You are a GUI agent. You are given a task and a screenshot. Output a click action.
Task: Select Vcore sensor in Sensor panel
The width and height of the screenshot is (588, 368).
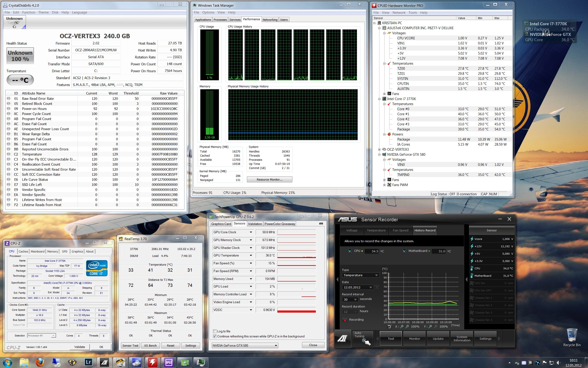pyautogui.click(x=492, y=239)
